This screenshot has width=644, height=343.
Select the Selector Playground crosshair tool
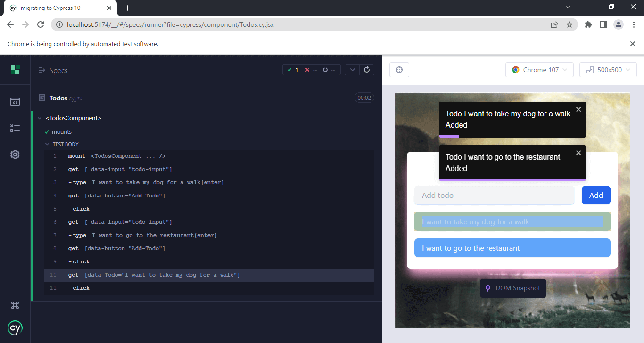pyautogui.click(x=399, y=69)
